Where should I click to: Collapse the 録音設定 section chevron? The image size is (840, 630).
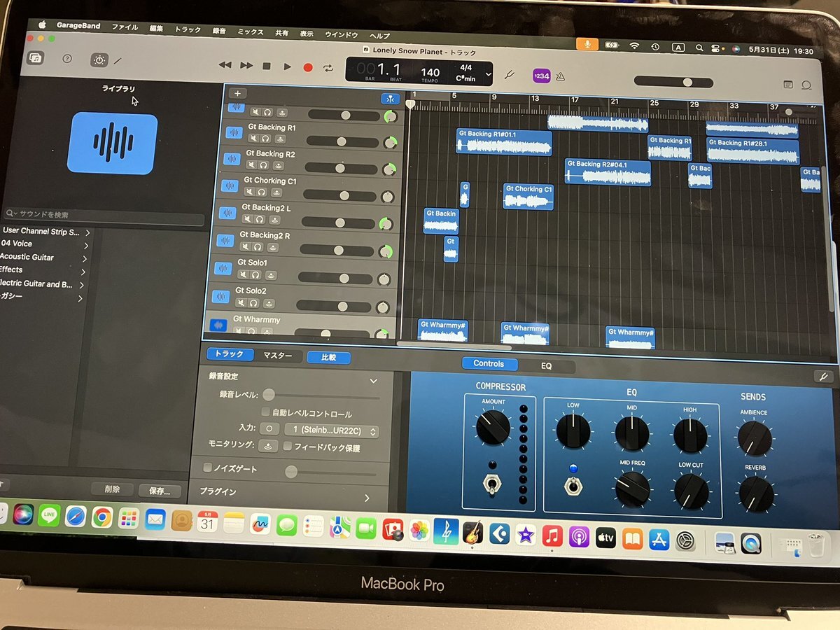tap(373, 381)
